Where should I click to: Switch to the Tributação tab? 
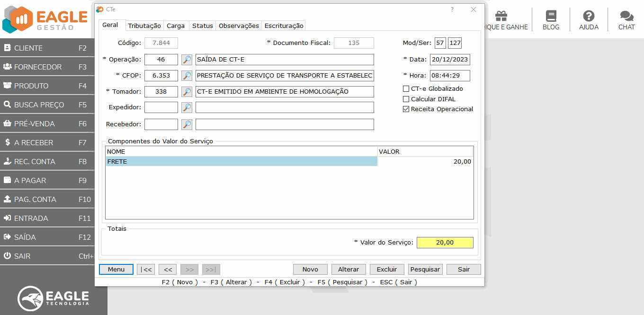point(144,26)
